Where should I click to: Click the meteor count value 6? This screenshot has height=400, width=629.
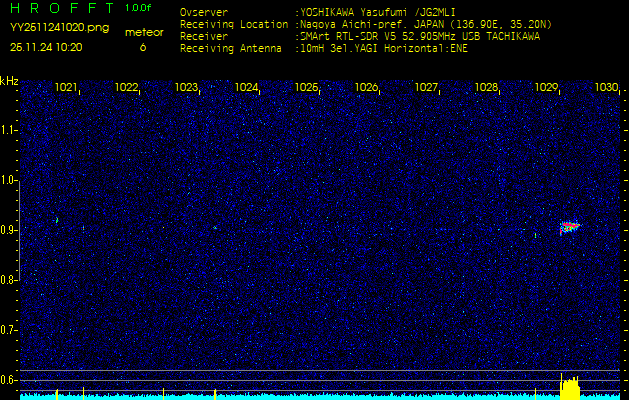(x=142, y=47)
